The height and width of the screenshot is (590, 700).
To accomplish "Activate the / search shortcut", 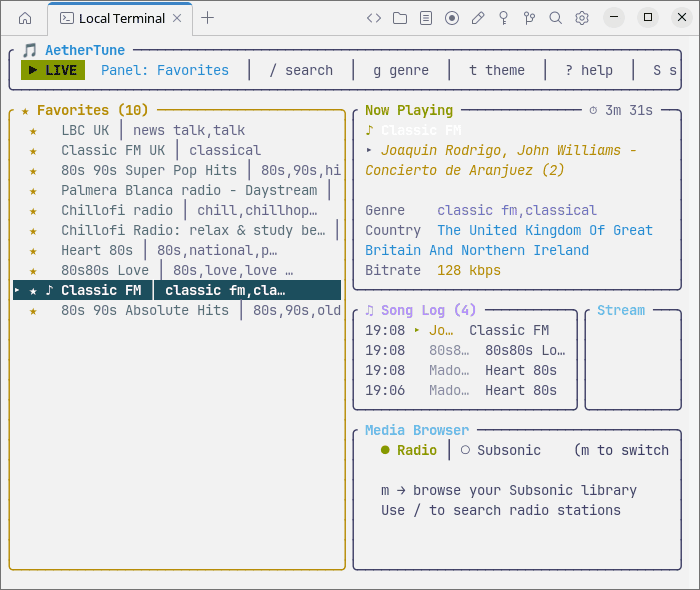I will [301, 71].
